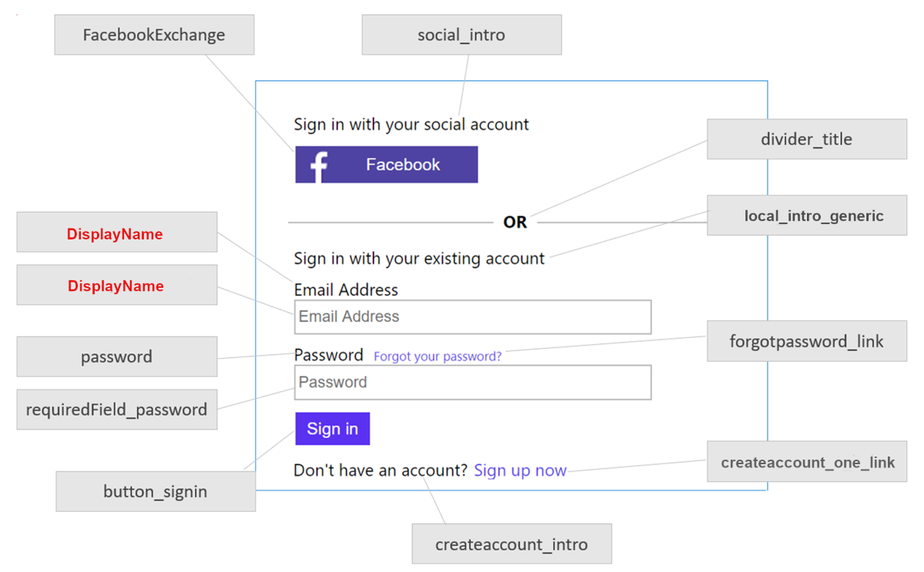
Task: Open the Forgot your password link
Action: pos(437,356)
